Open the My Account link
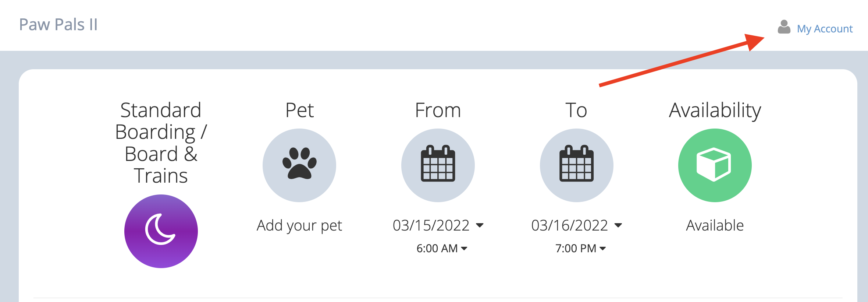The width and height of the screenshot is (868, 302). 825,29
